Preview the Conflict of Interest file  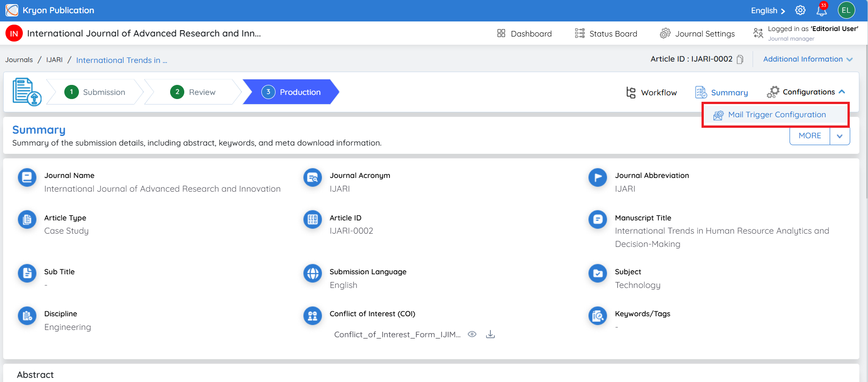(472, 334)
